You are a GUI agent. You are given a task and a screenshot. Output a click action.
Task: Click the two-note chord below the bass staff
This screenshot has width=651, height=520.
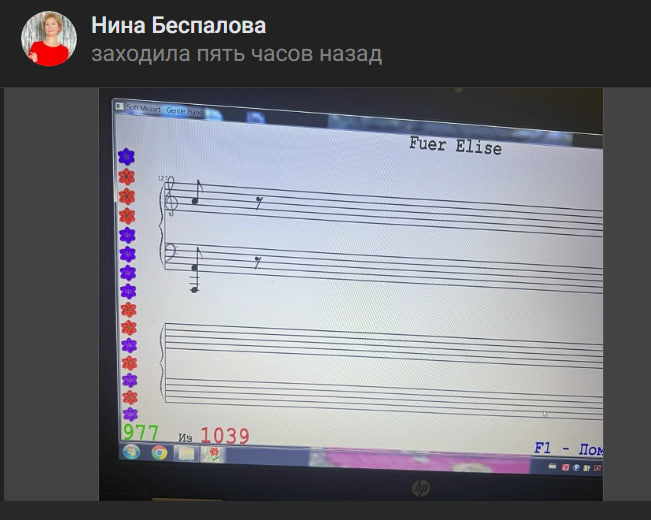[x=195, y=270]
